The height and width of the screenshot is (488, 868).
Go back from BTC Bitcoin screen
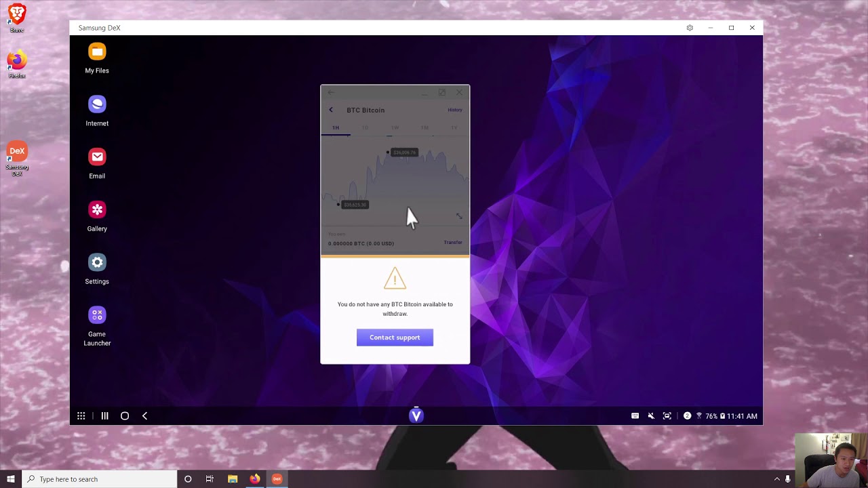[331, 110]
